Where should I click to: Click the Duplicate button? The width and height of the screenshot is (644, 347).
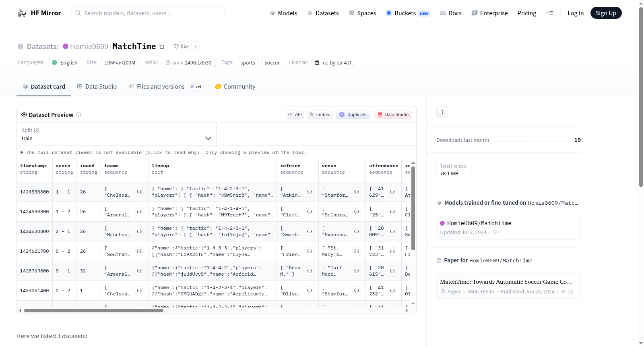pyautogui.click(x=353, y=114)
